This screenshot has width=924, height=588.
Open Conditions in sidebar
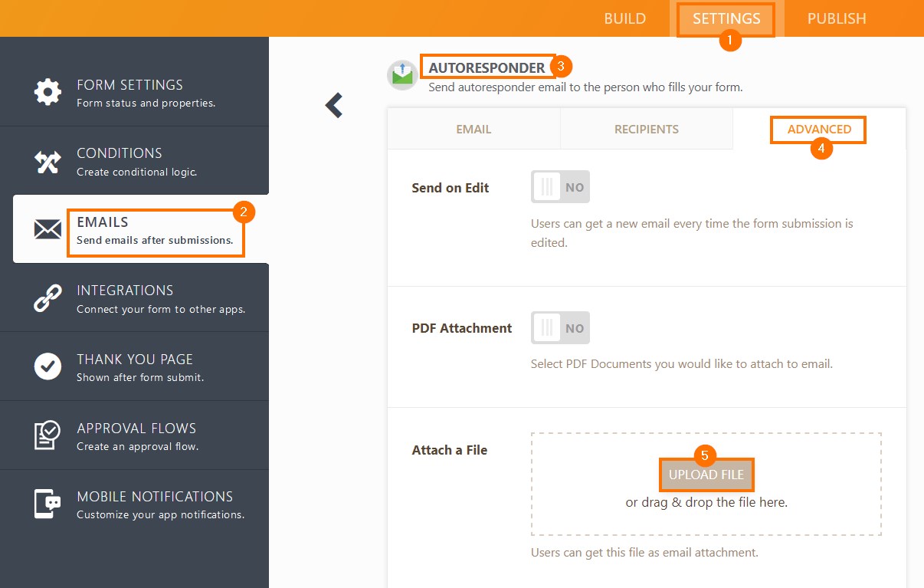pyautogui.click(x=134, y=161)
